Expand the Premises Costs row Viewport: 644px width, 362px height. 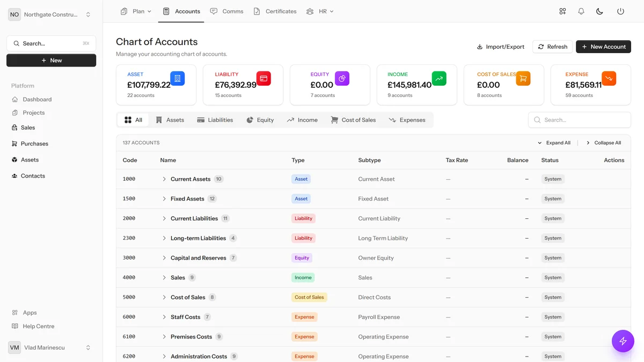(164, 337)
